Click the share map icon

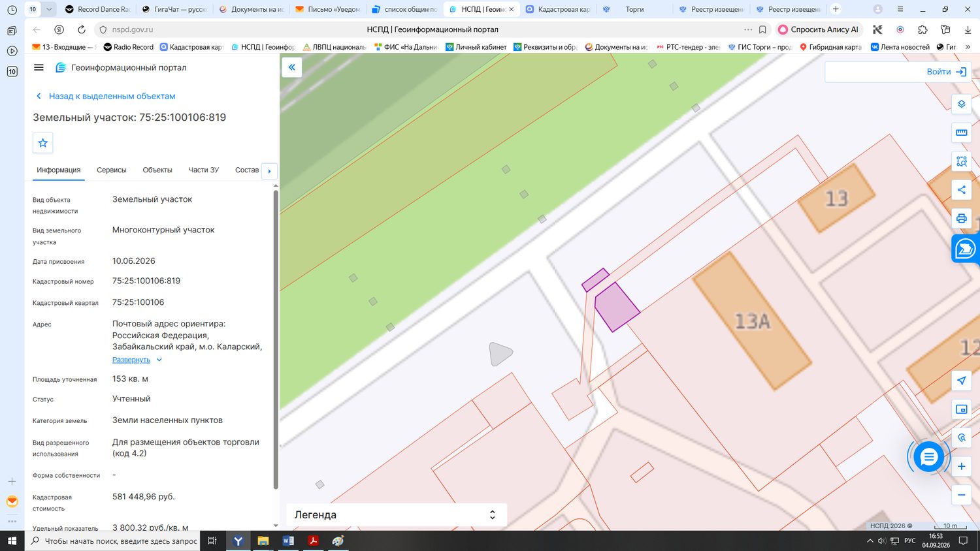tap(961, 190)
